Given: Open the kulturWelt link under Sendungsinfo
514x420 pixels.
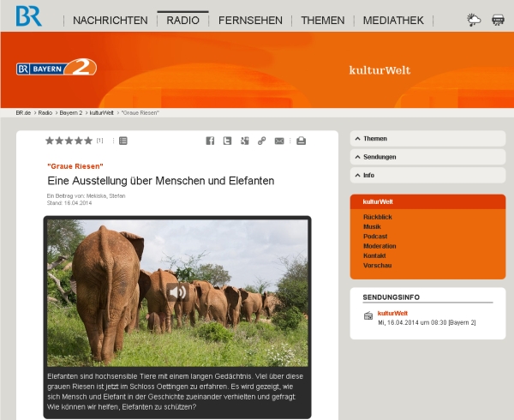Looking at the screenshot, I should 392,313.
